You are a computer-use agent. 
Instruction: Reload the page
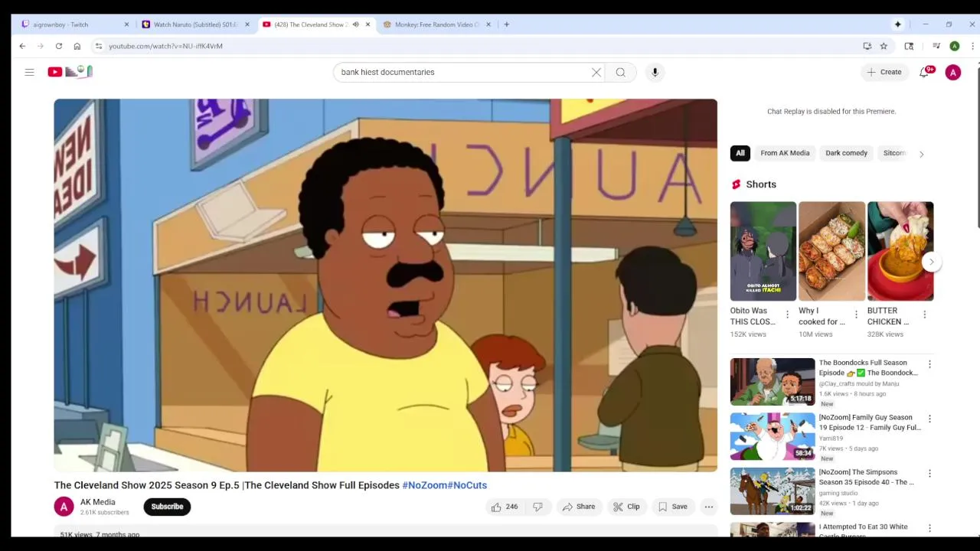59,46
